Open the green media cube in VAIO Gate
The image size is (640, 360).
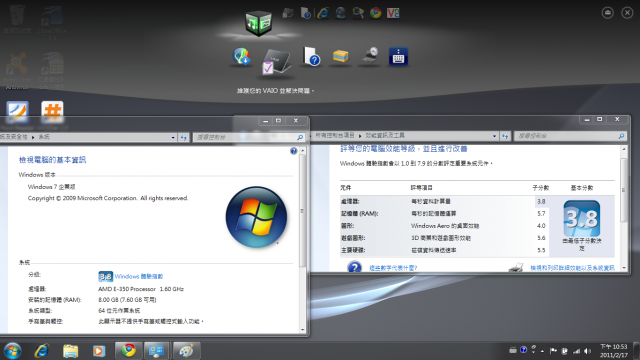pyautogui.click(x=258, y=23)
